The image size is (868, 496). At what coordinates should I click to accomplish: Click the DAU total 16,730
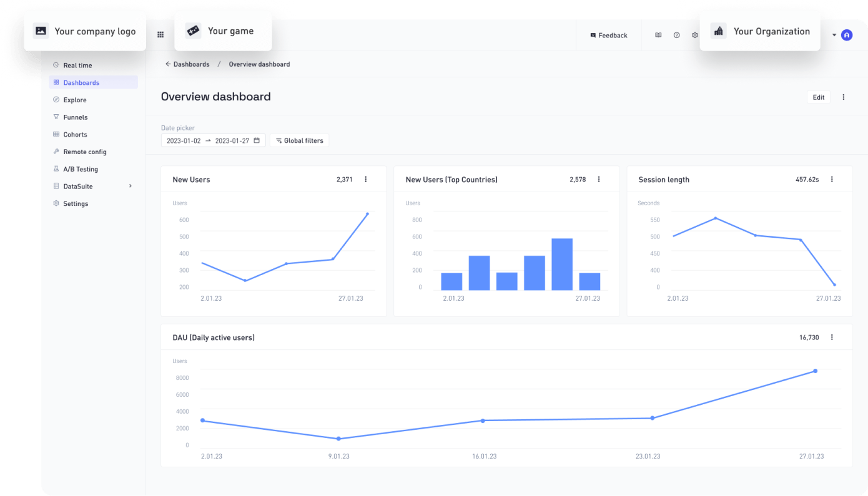point(809,338)
